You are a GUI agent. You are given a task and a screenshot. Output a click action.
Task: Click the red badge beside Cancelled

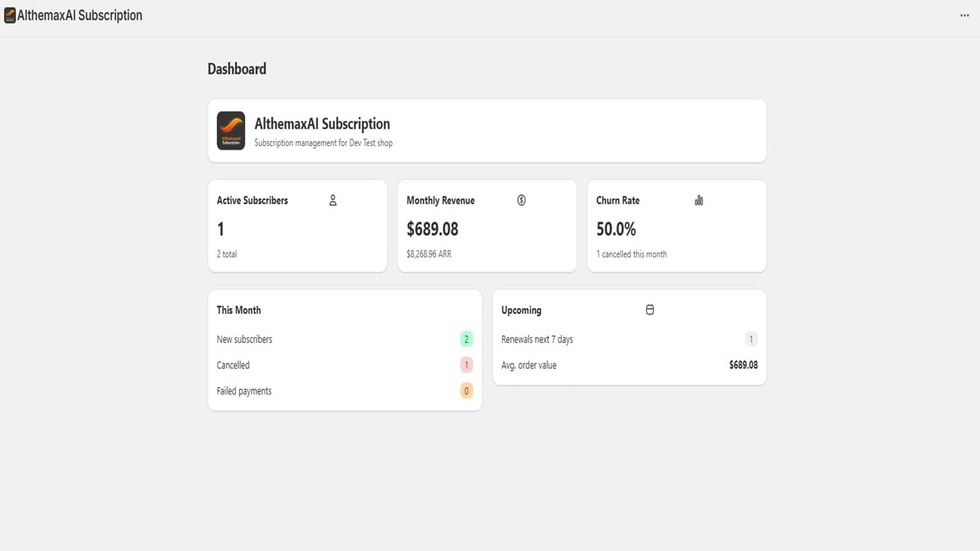click(466, 364)
